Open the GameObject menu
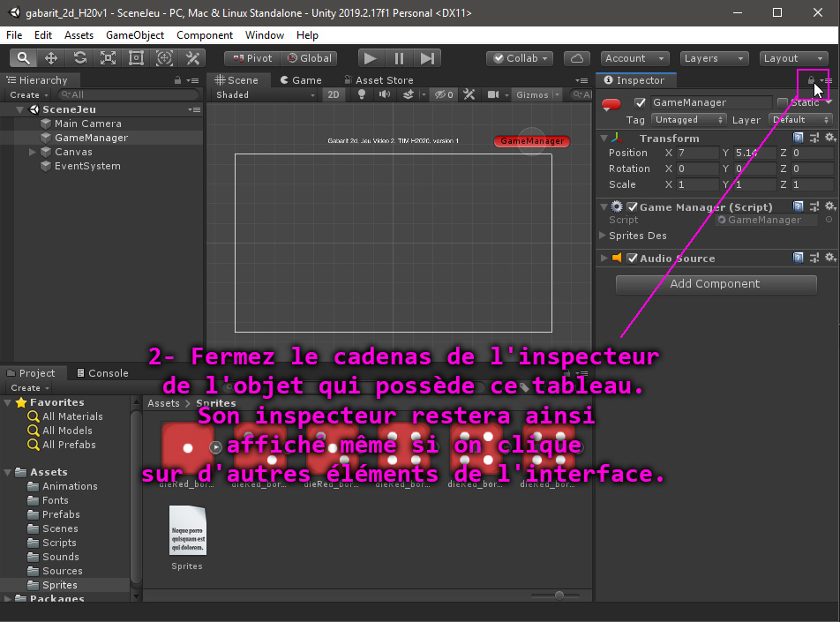The height and width of the screenshot is (622, 840). click(x=134, y=35)
